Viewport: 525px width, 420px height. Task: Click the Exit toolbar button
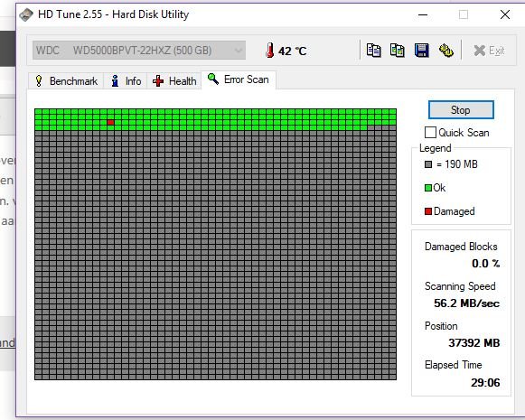[489, 51]
